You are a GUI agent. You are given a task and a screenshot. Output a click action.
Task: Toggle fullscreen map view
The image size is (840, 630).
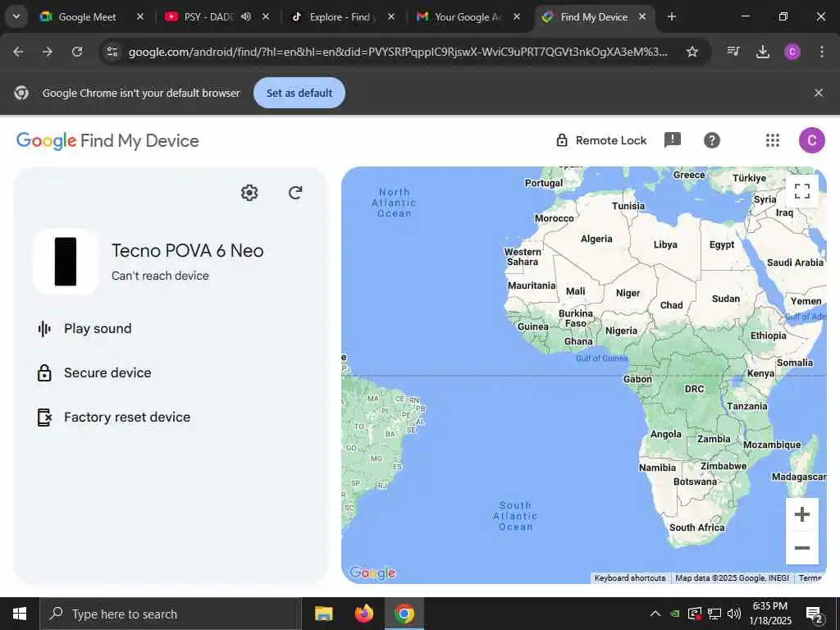point(802,191)
